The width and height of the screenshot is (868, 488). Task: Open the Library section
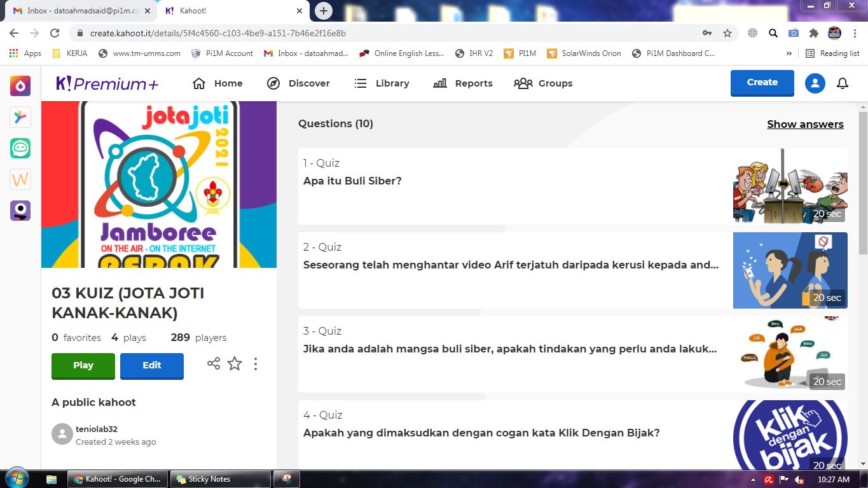coord(382,83)
